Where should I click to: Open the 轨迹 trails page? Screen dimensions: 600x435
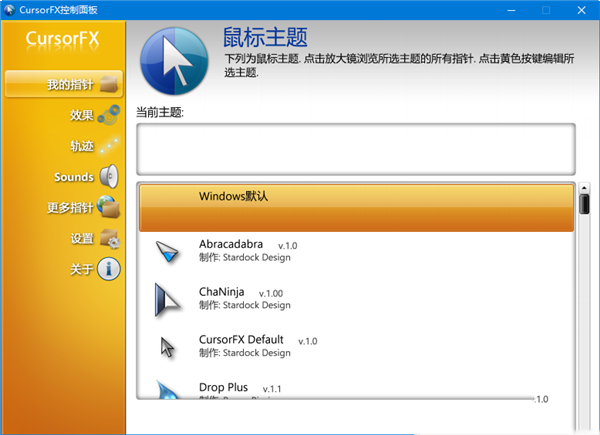coord(82,146)
